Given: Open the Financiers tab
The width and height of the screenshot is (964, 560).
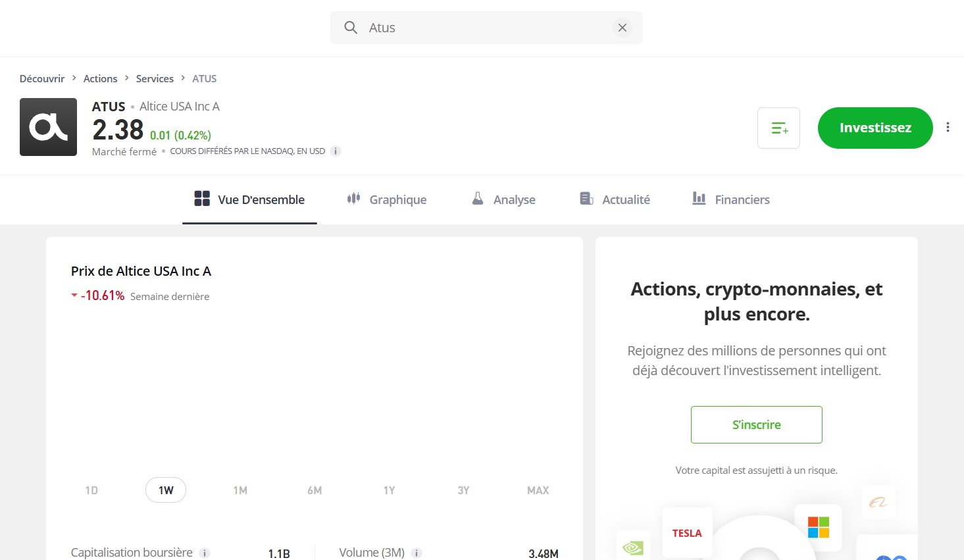Looking at the screenshot, I should coord(731,199).
